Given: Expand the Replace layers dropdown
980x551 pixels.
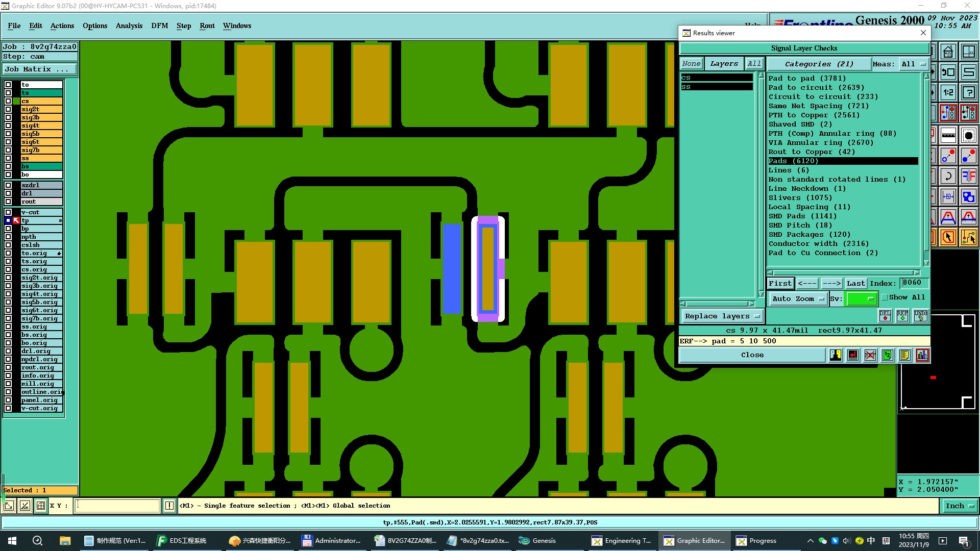Looking at the screenshot, I should [722, 316].
